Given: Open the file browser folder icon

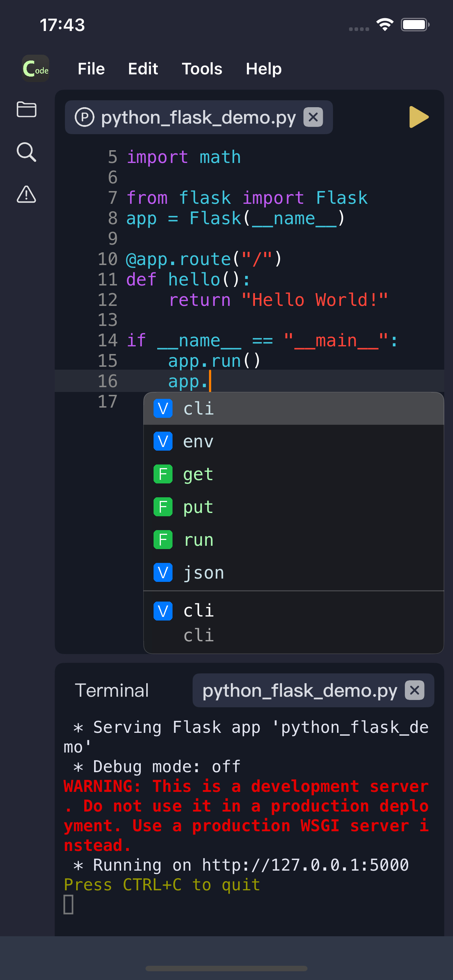Looking at the screenshot, I should 26,110.
